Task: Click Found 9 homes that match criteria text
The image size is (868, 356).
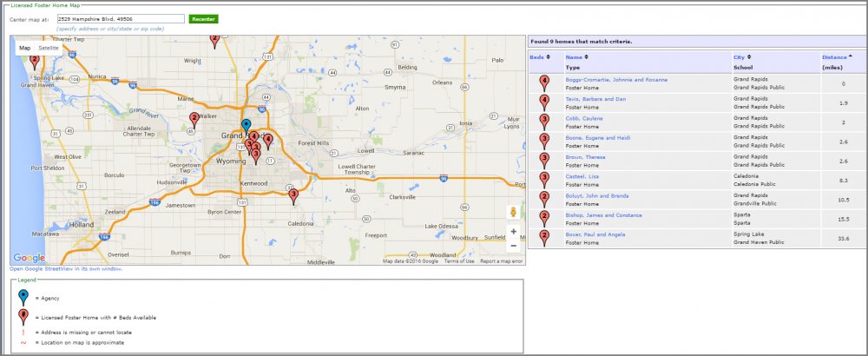Action: pyautogui.click(x=582, y=42)
